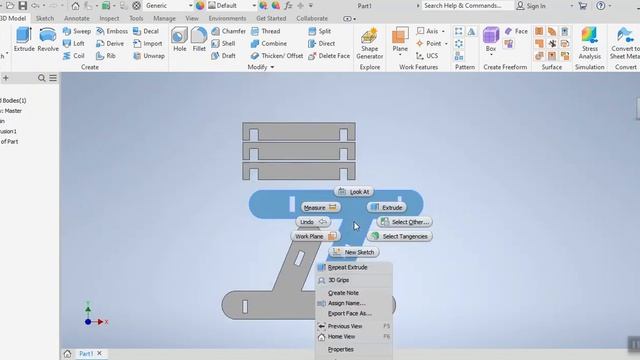Save the document via floppy icon

[23, 6]
